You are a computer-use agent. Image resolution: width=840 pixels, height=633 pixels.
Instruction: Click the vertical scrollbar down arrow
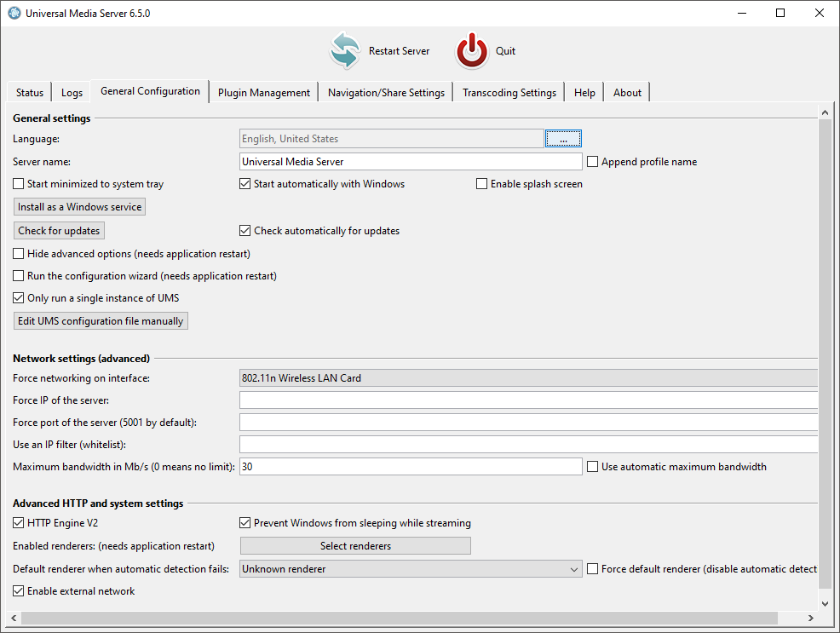pyautogui.click(x=825, y=603)
